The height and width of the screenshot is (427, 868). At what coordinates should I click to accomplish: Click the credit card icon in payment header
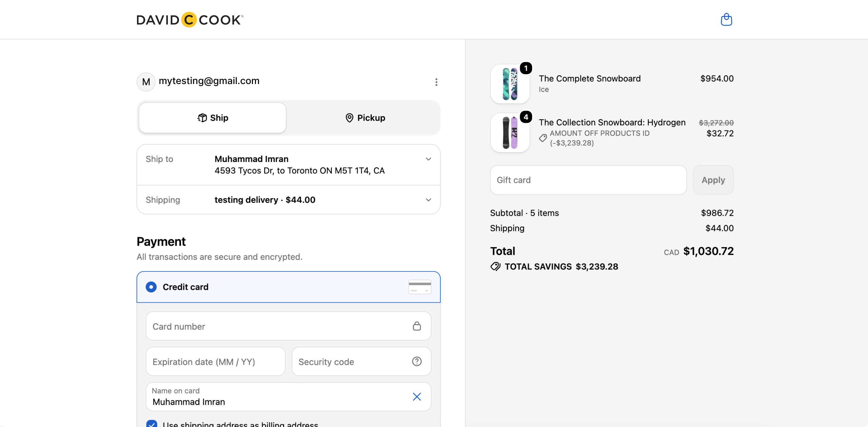click(x=420, y=287)
